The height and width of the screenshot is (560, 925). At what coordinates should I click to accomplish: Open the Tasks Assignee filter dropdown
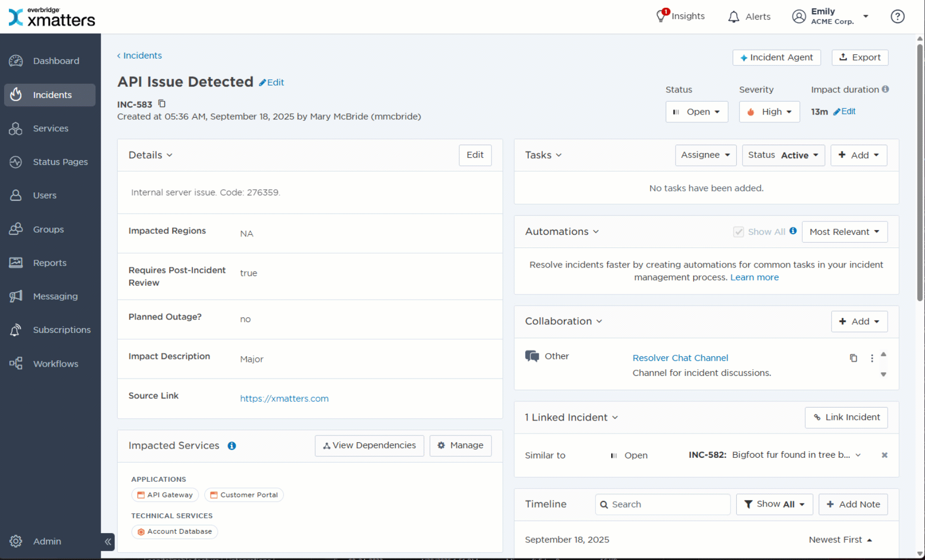(x=706, y=155)
